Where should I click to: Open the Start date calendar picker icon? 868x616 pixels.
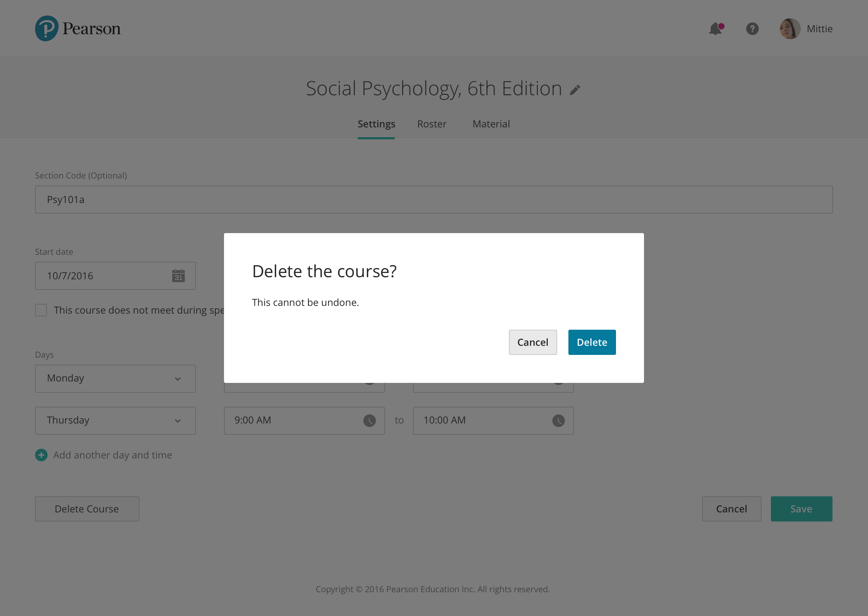(x=178, y=276)
